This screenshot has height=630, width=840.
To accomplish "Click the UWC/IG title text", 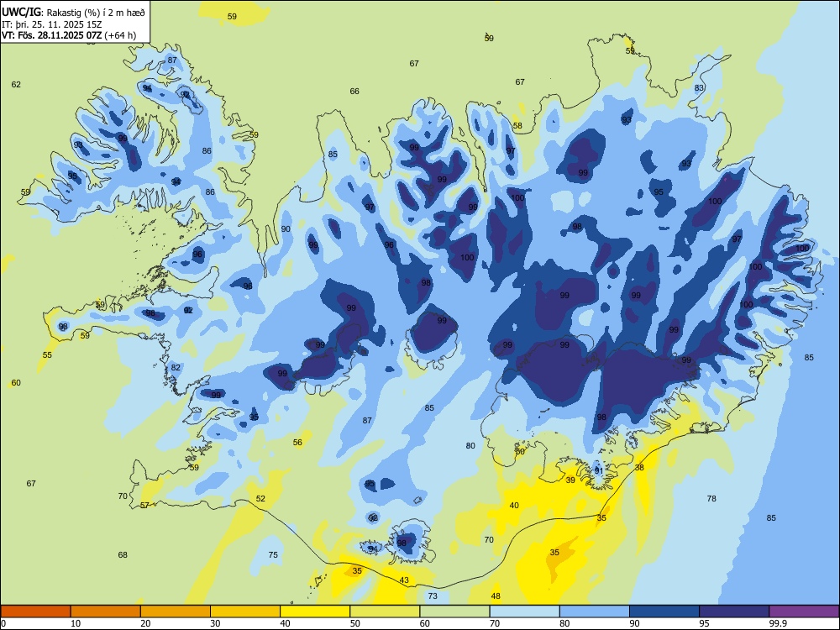I will point(21,13).
